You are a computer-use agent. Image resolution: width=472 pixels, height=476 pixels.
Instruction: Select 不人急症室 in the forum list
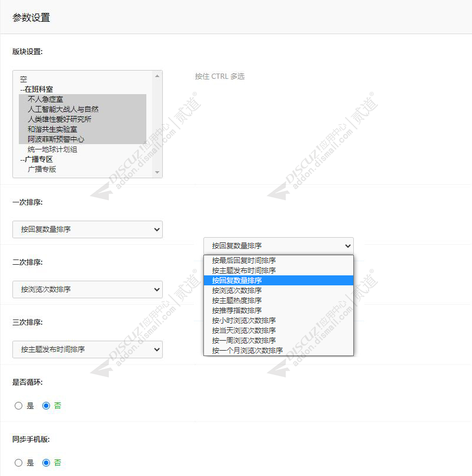coord(82,99)
